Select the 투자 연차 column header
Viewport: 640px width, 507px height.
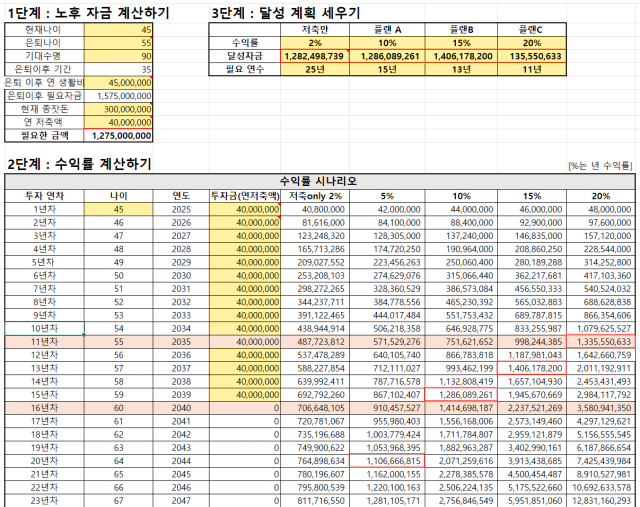pyautogui.click(x=44, y=196)
